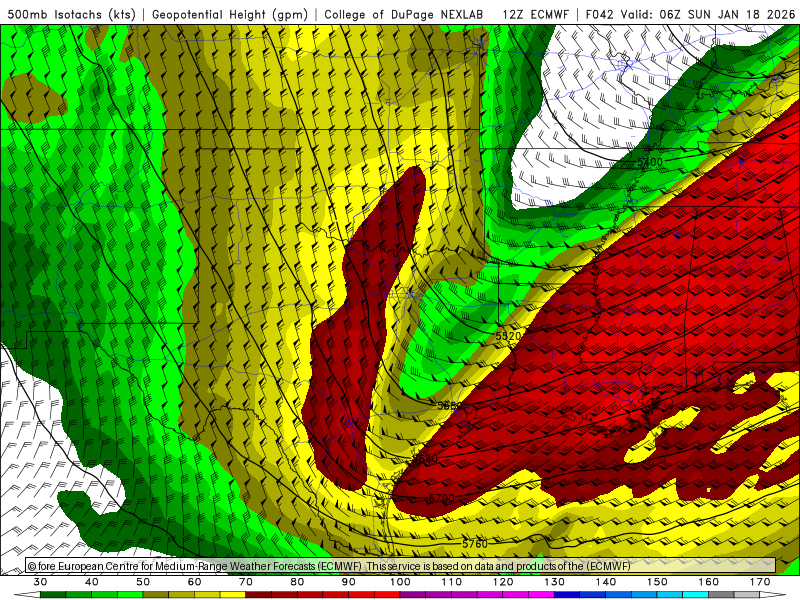This screenshot has width=800, height=600.
Task: Click the 100 value on the color scale
Action: pyautogui.click(x=401, y=582)
